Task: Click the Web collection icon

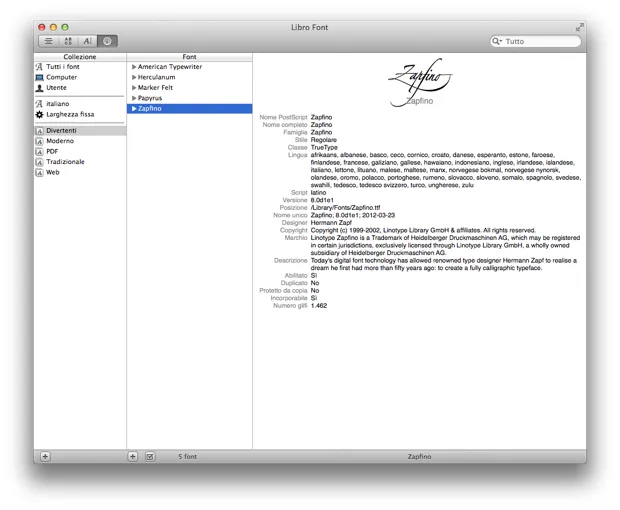Action: pos(39,173)
